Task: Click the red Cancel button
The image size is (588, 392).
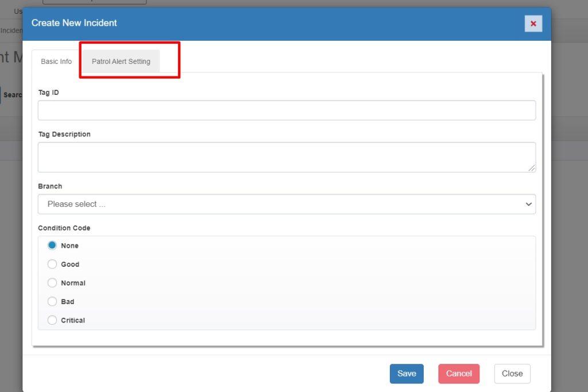Action: coord(458,374)
